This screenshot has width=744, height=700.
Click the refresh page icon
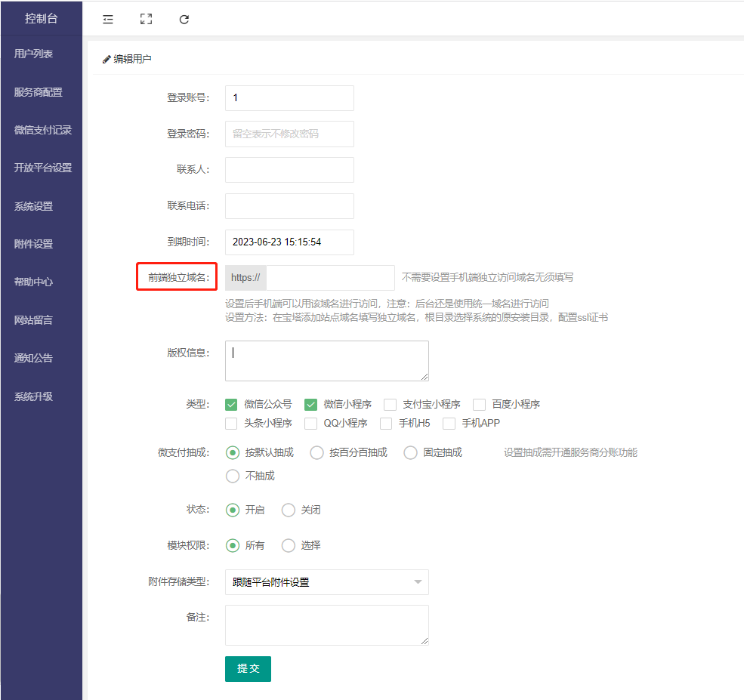tap(184, 20)
